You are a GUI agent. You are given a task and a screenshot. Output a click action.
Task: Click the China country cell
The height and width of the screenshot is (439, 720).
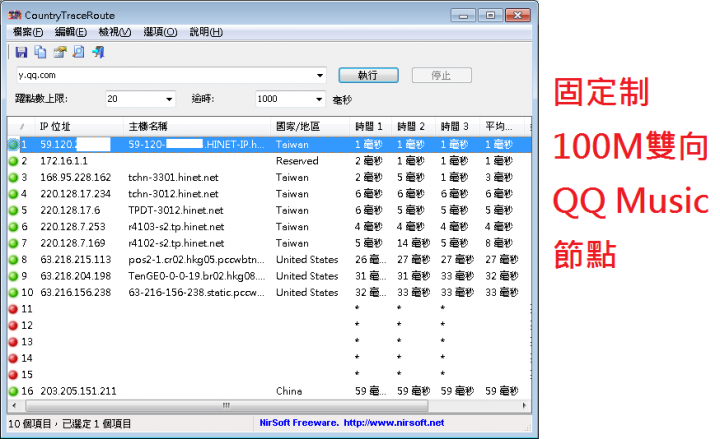(x=289, y=391)
